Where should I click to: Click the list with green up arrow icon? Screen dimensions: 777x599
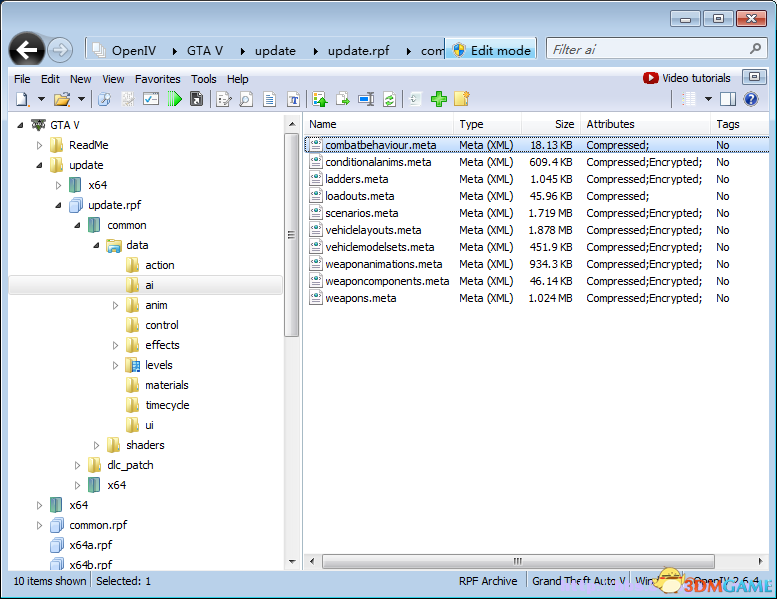tap(320, 100)
